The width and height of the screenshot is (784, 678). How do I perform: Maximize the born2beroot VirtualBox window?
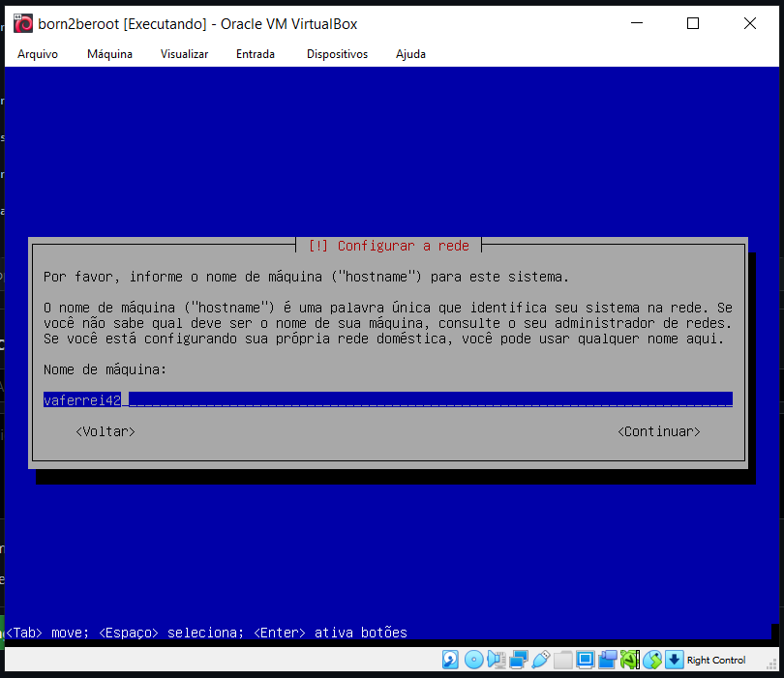[x=693, y=23]
